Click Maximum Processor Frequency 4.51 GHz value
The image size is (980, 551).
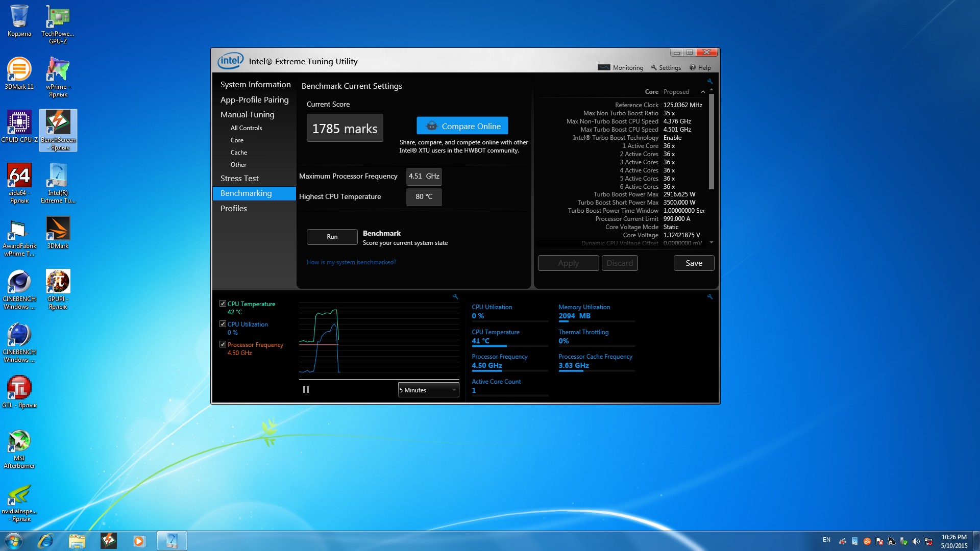pos(424,177)
